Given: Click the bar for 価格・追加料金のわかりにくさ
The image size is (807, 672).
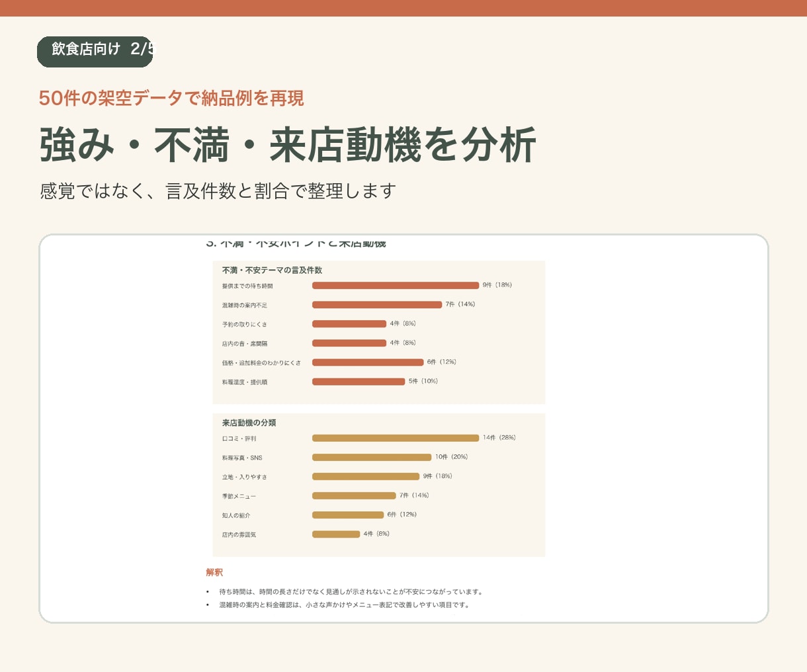Looking at the screenshot, I should 368,362.
